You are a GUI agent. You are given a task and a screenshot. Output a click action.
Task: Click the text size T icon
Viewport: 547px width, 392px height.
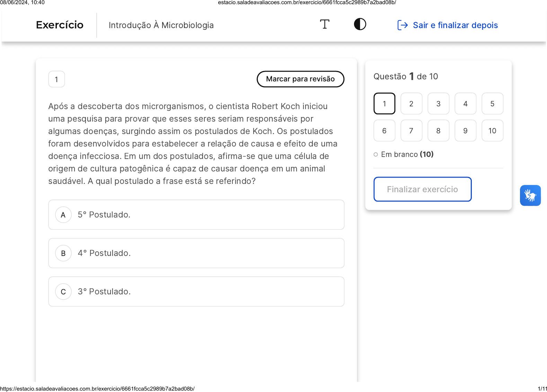click(x=325, y=25)
